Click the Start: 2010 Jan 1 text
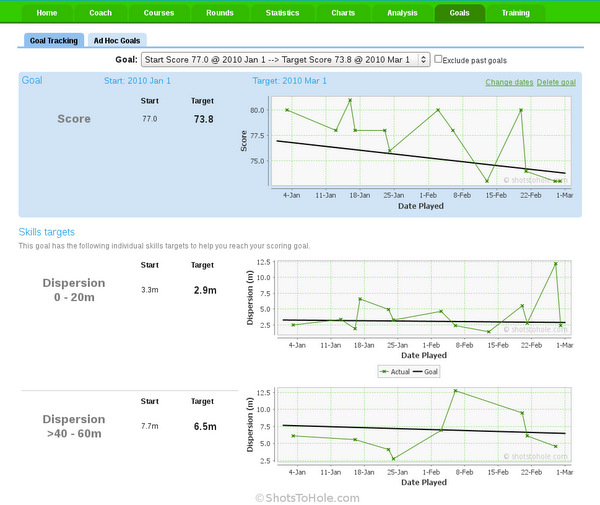Viewport: 600px width, 505px height. pos(137,81)
